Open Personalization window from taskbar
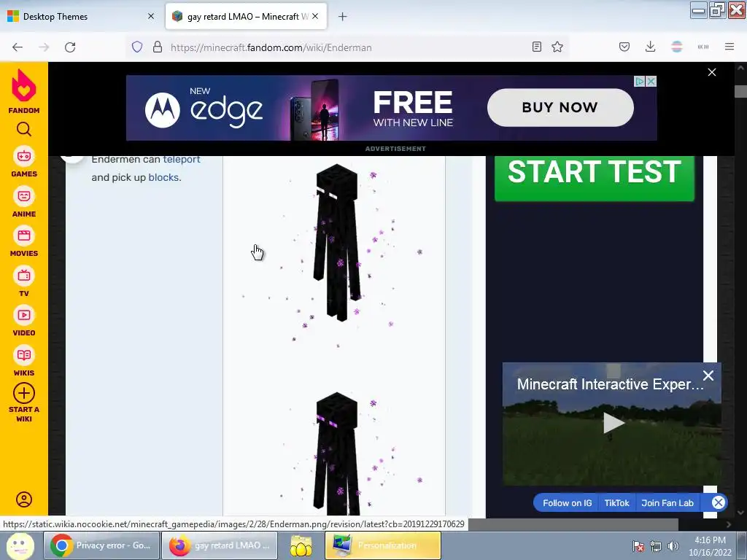 383,545
